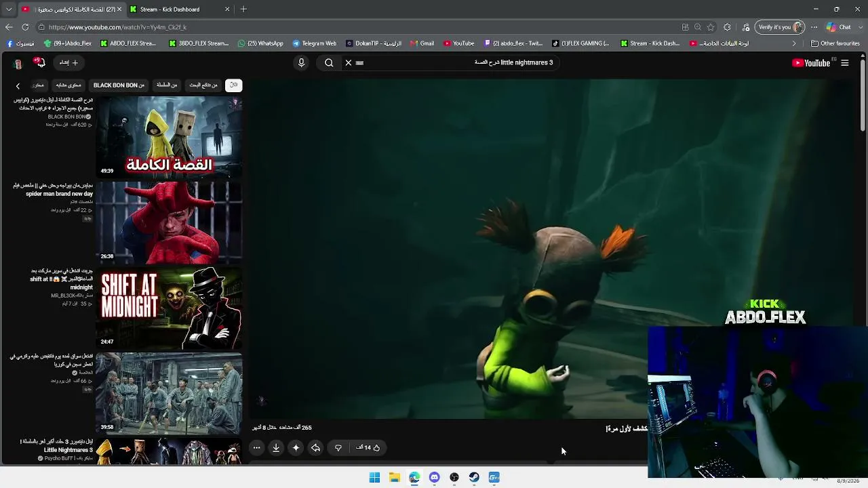The width and height of the screenshot is (868, 488).
Task: Open more actions three-dot menu below video
Action: tap(256, 447)
